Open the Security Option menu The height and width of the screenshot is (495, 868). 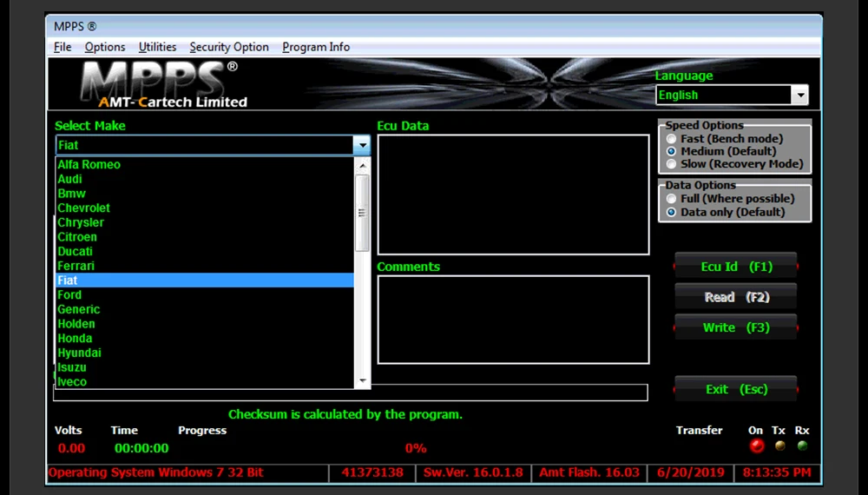tap(229, 47)
